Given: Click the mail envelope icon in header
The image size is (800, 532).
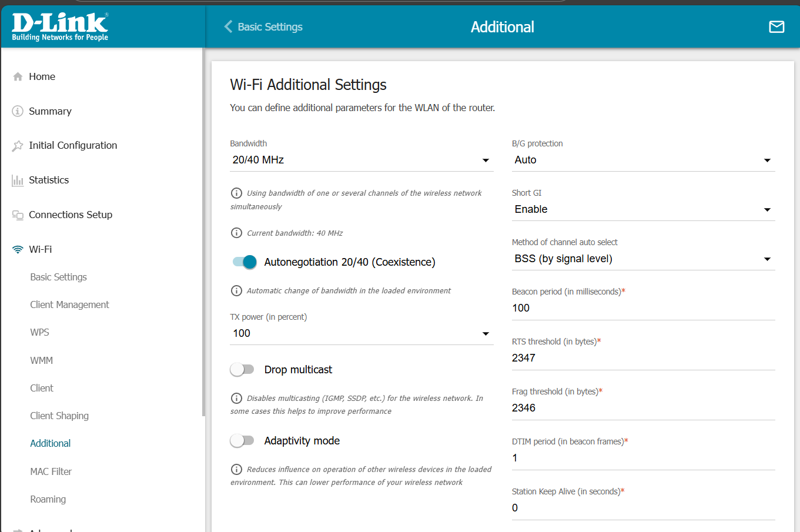Looking at the screenshot, I should [x=776, y=27].
